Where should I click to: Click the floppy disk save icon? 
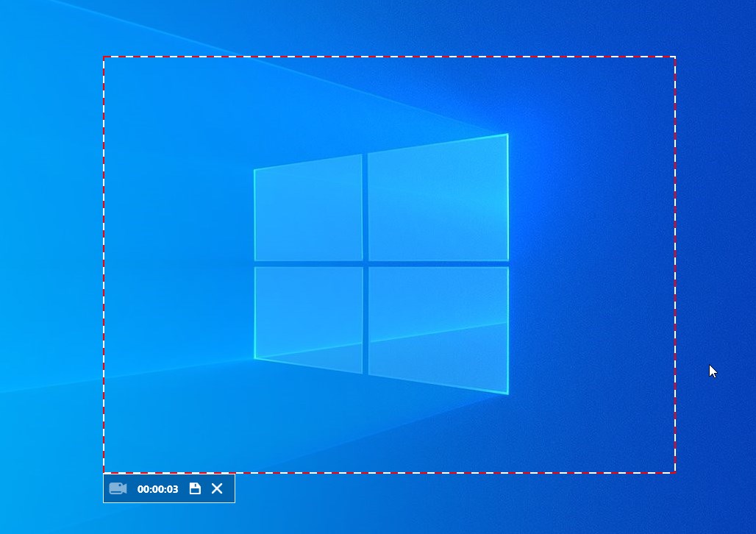click(x=195, y=488)
